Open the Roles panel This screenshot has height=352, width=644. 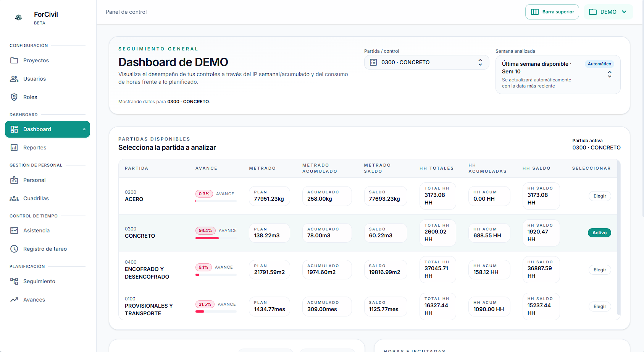coord(14,97)
